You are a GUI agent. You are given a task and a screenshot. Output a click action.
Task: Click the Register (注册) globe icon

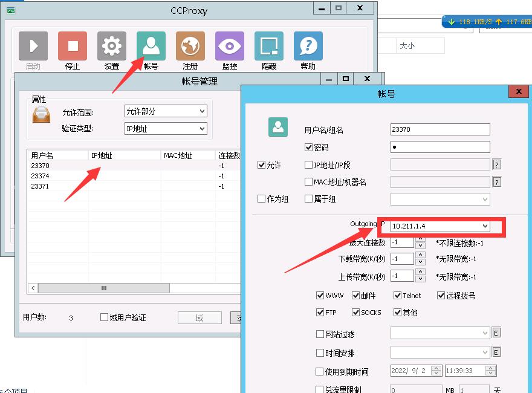coord(190,47)
